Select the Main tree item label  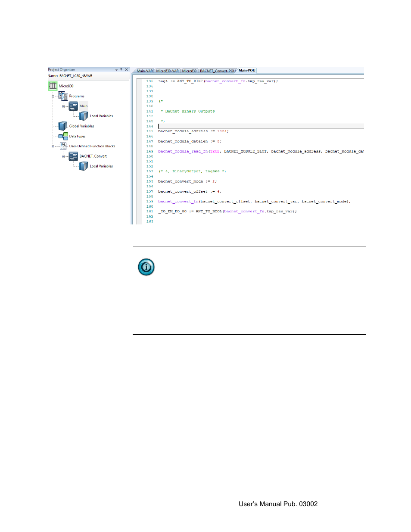point(84,106)
